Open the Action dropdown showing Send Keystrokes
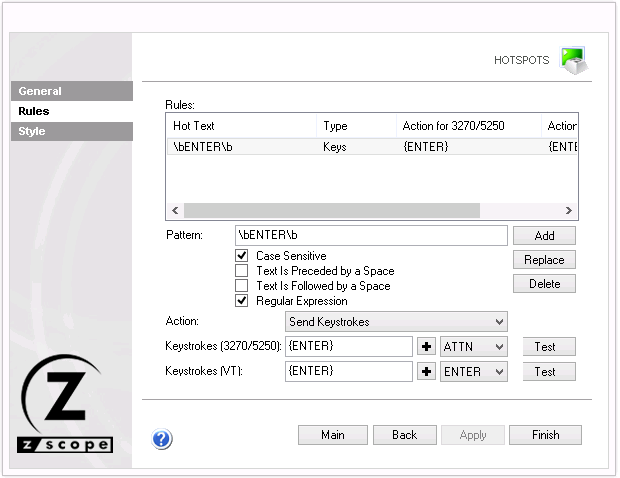The image size is (620, 478). pos(396,322)
